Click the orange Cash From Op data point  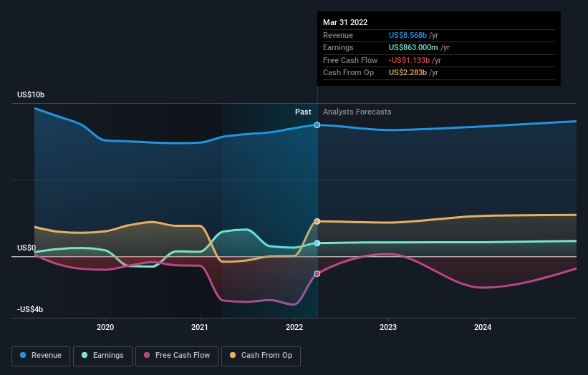[317, 221]
